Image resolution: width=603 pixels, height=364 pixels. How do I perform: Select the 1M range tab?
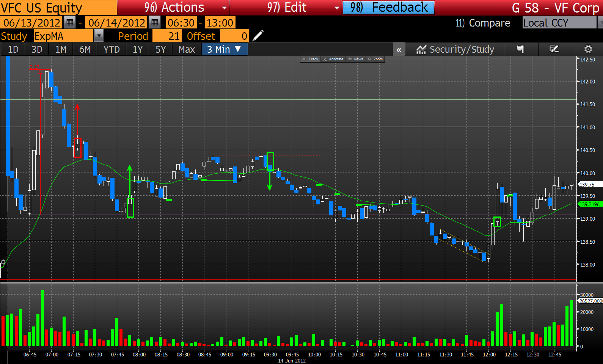pos(61,49)
